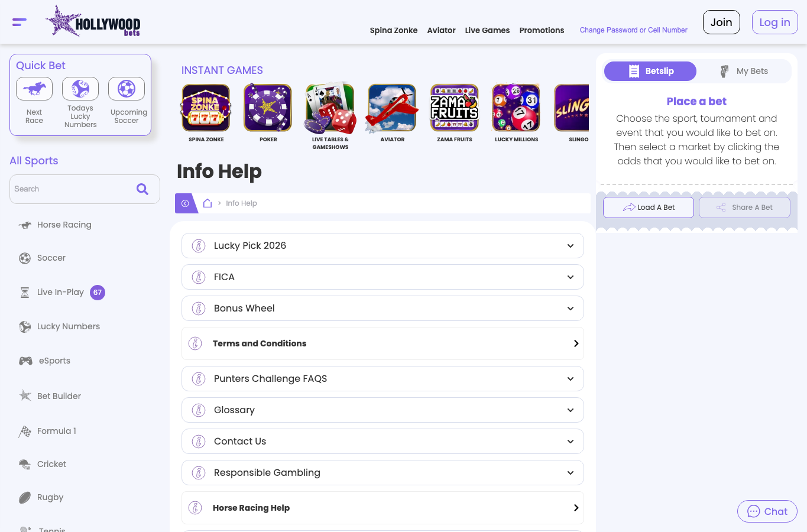
Task: Launch the Slingo game tile
Action: [x=572, y=108]
